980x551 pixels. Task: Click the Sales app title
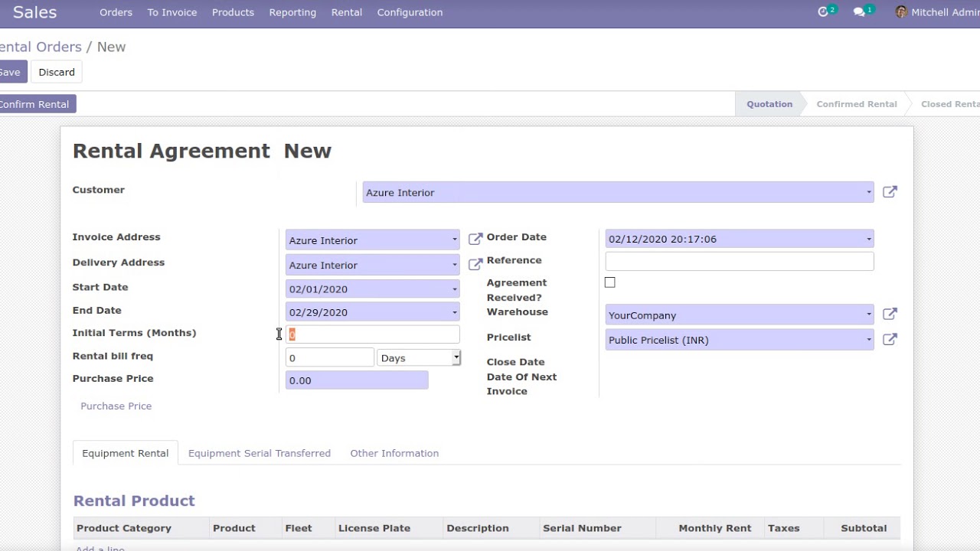tap(34, 12)
